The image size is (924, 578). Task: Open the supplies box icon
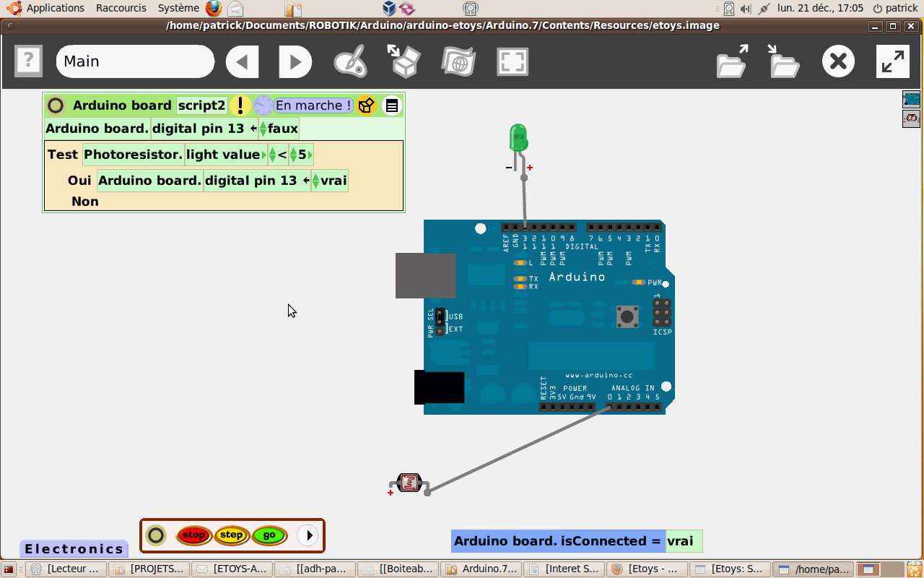coord(404,61)
